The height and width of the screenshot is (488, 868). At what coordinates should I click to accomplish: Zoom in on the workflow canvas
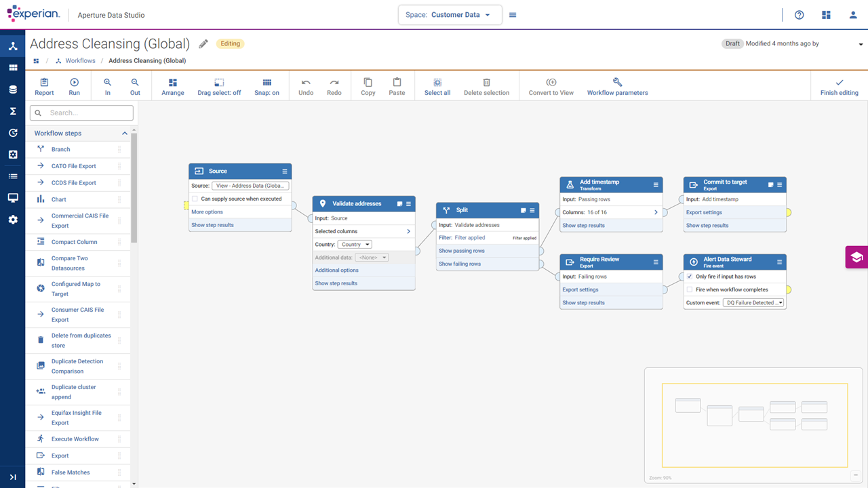point(107,86)
